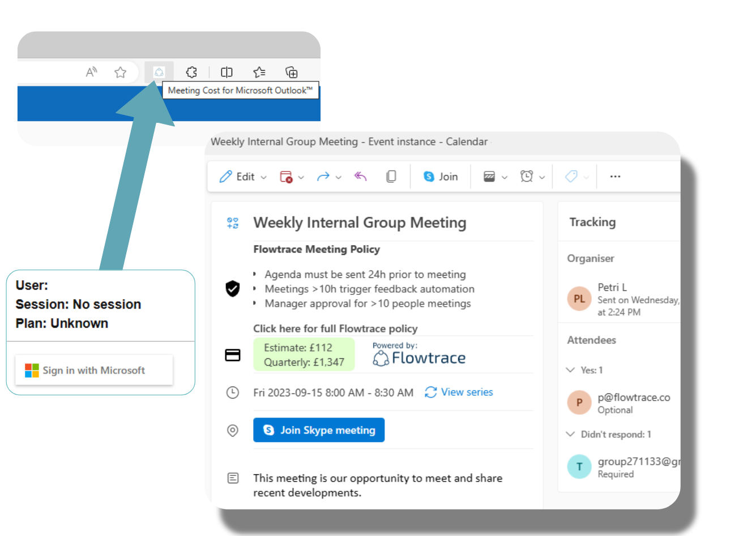Click the description notes icon
This screenshot has width=756, height=536.
point(233,478)
